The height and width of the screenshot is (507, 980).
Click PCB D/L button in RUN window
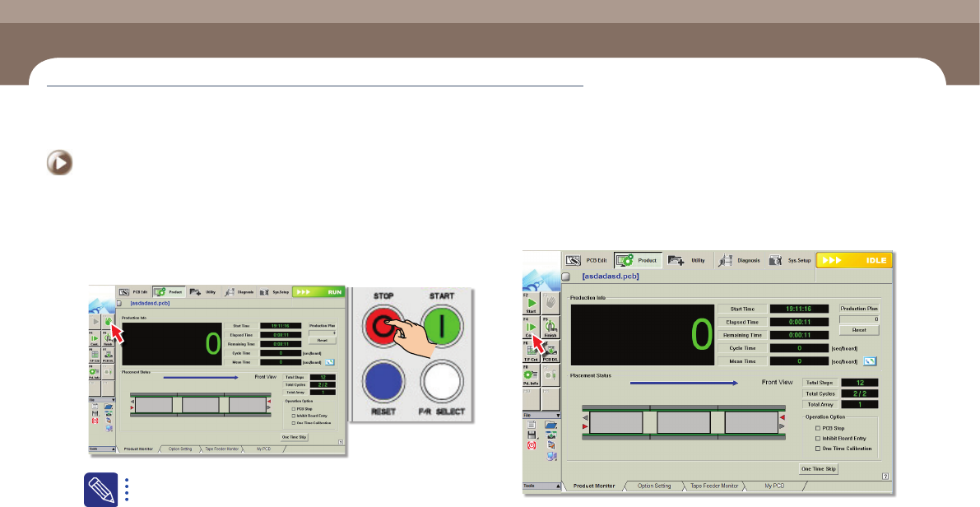coord(108,355)
